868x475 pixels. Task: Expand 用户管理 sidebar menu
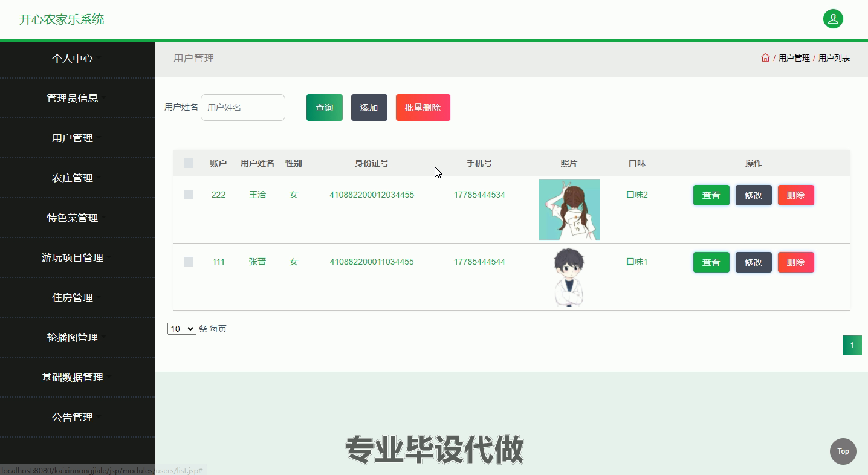[73, 138]
